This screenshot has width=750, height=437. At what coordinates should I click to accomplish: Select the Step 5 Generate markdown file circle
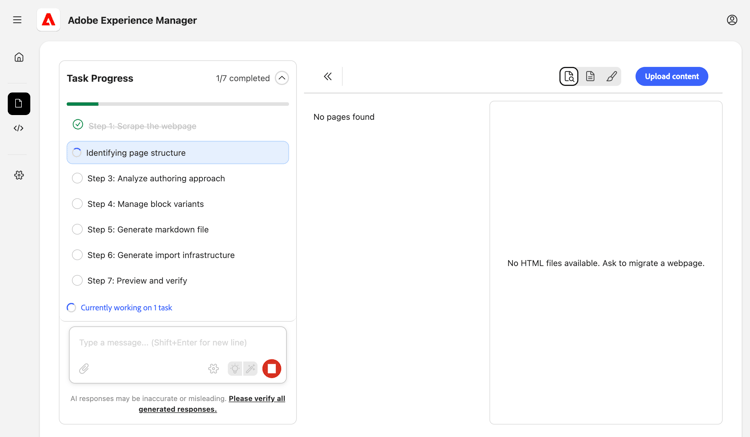point(77,229)
